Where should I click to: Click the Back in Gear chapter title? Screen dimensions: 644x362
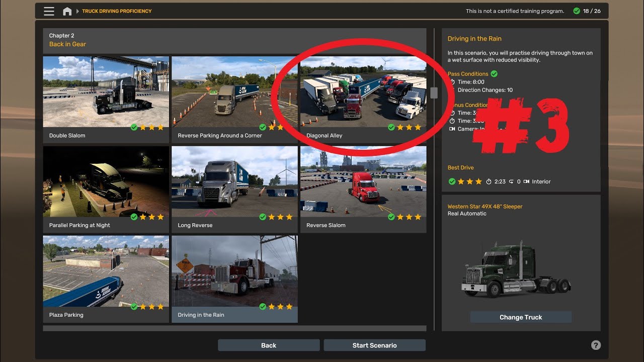67,44
